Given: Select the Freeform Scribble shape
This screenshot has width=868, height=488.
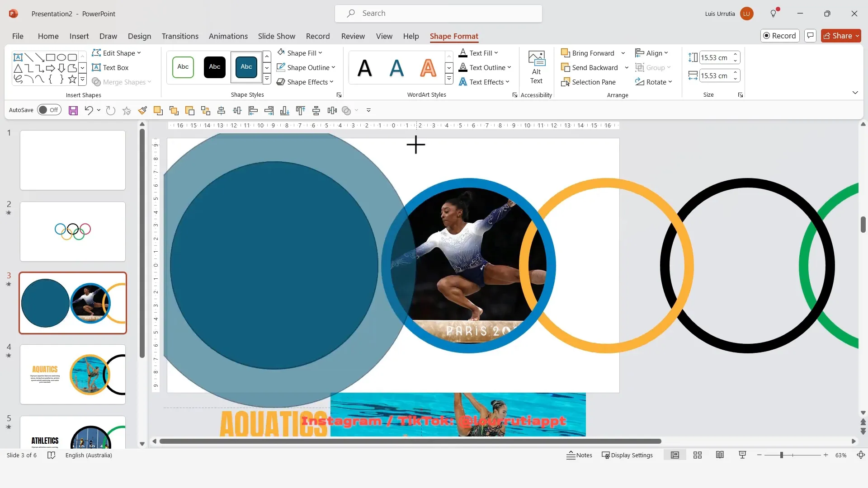Looking at the screenshot, I should click(x=18, y=79).
